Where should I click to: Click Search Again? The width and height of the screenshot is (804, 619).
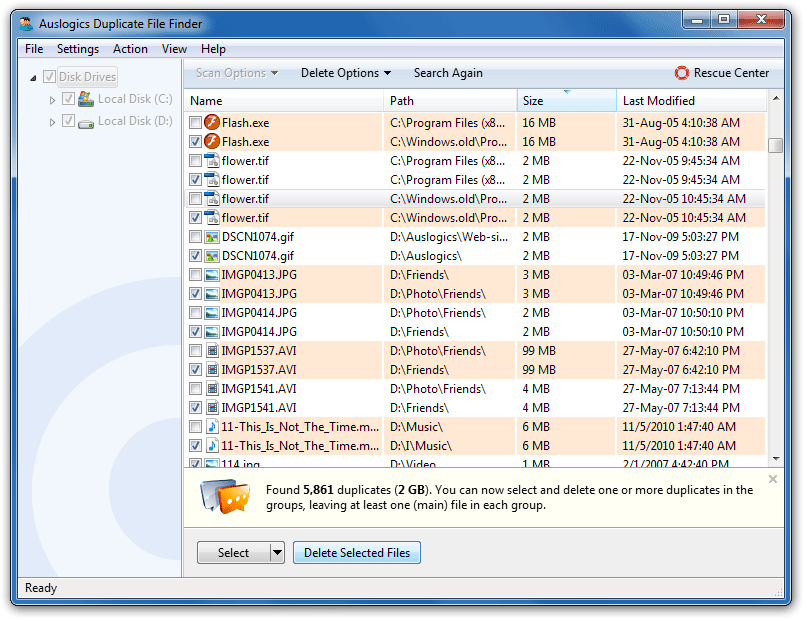pyautogui.click(x=448, y=73)
